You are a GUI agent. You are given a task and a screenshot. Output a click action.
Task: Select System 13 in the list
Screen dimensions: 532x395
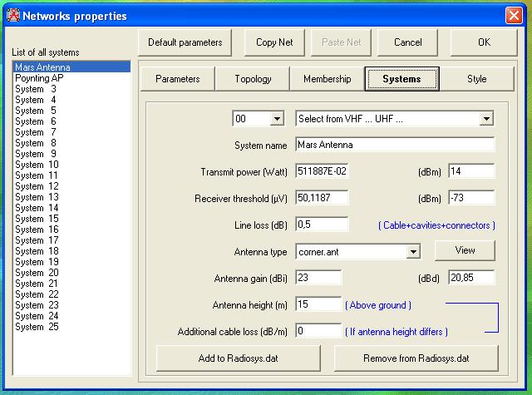71,197
